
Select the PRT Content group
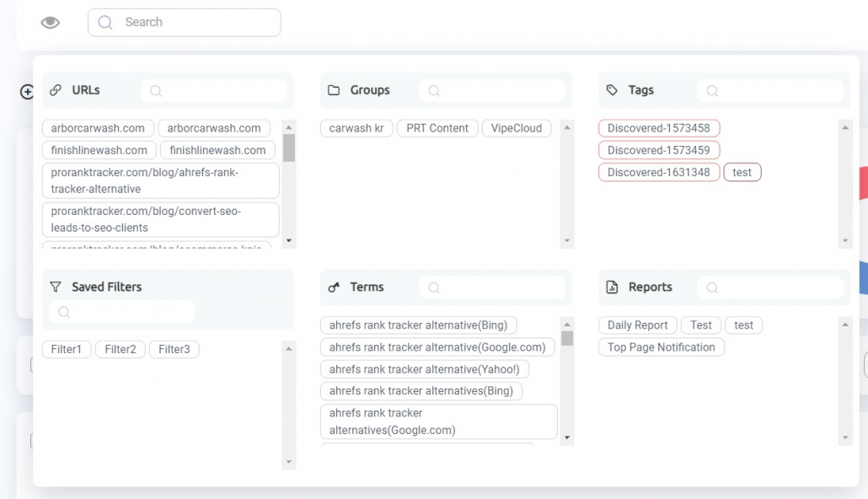click(x=437, y=128)
